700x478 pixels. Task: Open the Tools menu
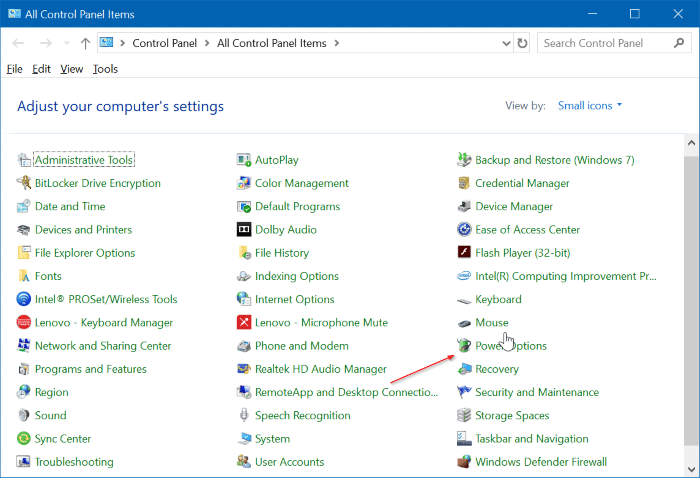(105, 69)
